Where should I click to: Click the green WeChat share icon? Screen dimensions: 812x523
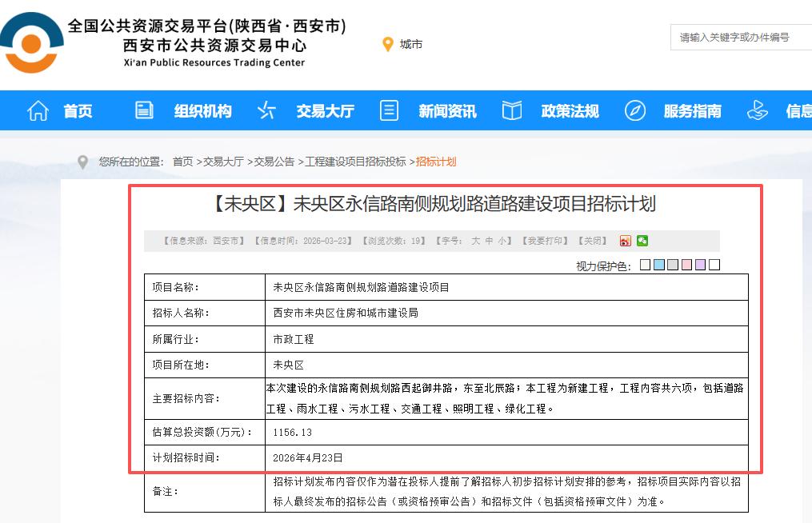click(x=641, y=241)
